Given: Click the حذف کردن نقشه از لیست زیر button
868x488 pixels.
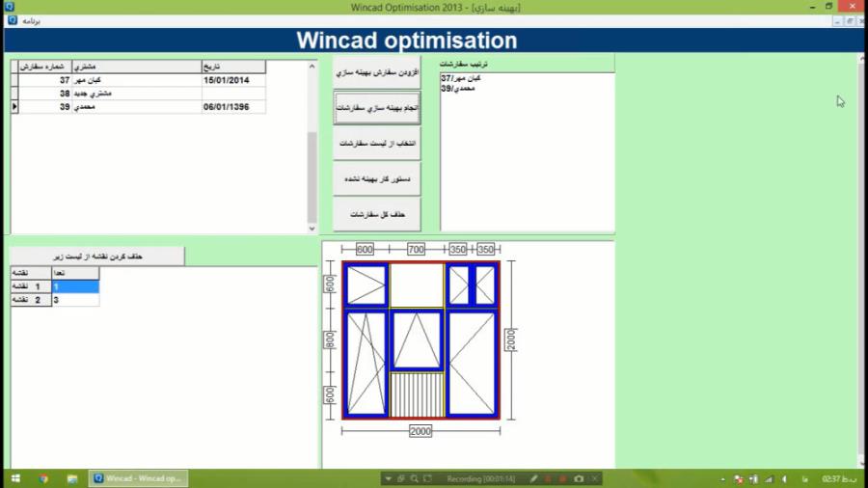Looking at the screenshot, I should (x=97, y=257).
